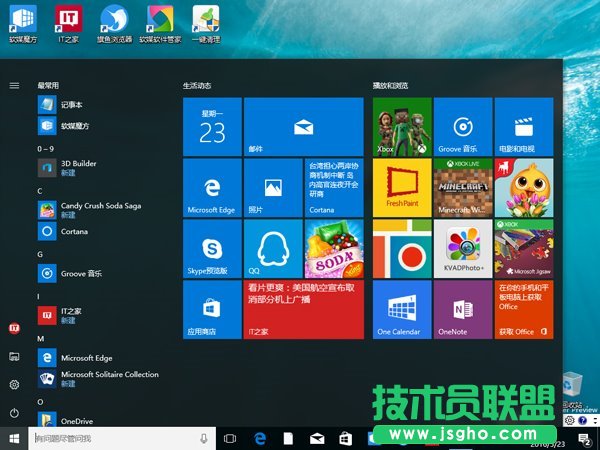Open the Skype预览版 tile
600x450 pixels.
[212, 248]
